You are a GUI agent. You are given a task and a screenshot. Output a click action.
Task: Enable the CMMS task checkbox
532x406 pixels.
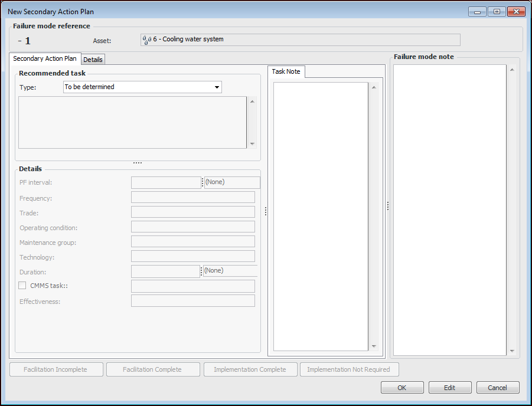[22, 286]
